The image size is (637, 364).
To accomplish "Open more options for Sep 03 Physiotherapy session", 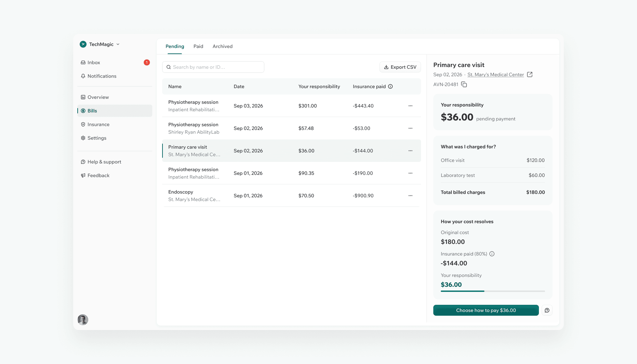I will [410, 106].
